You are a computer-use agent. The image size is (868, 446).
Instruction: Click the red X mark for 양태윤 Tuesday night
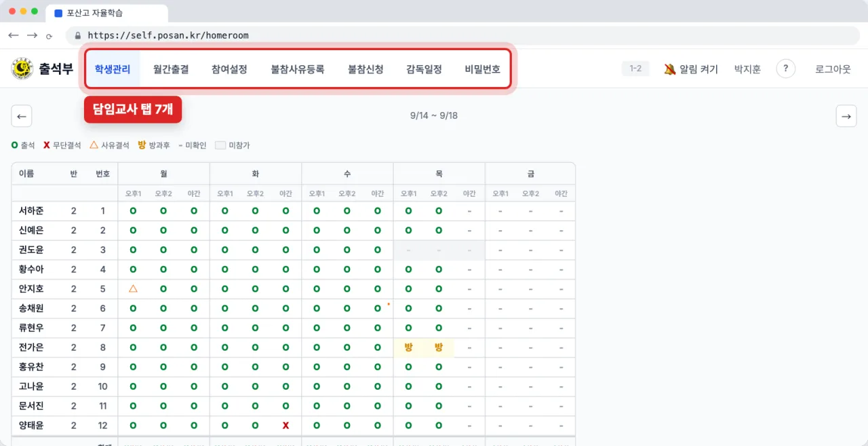click(285, 426)
